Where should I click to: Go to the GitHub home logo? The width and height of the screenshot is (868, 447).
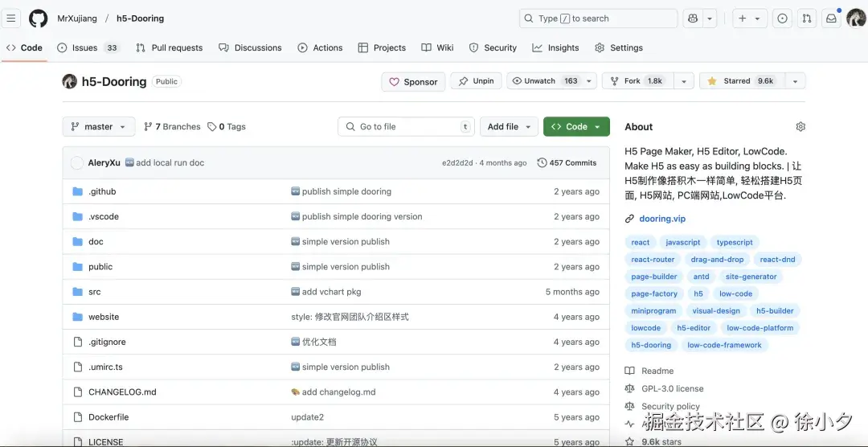click(39, 18)
